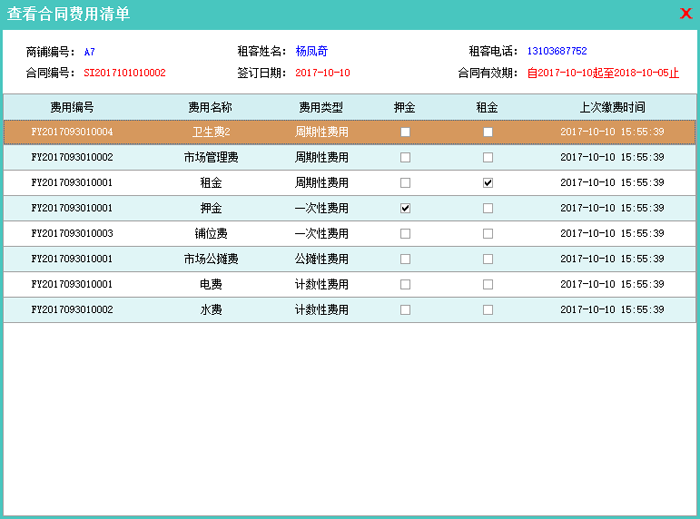700x519 pixels.
Task: Toggle 租金 checkbox in the 市场公摊费 row
Action: click(488, 259)
